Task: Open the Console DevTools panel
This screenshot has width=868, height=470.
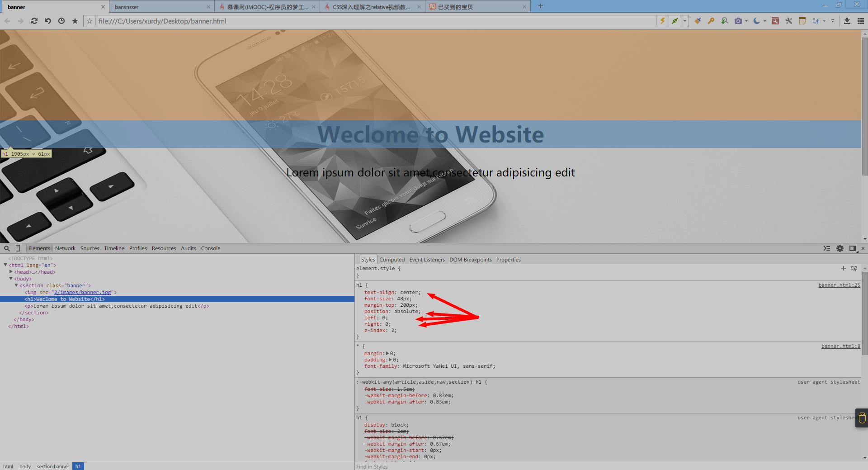Action: (x=211, y=248)
